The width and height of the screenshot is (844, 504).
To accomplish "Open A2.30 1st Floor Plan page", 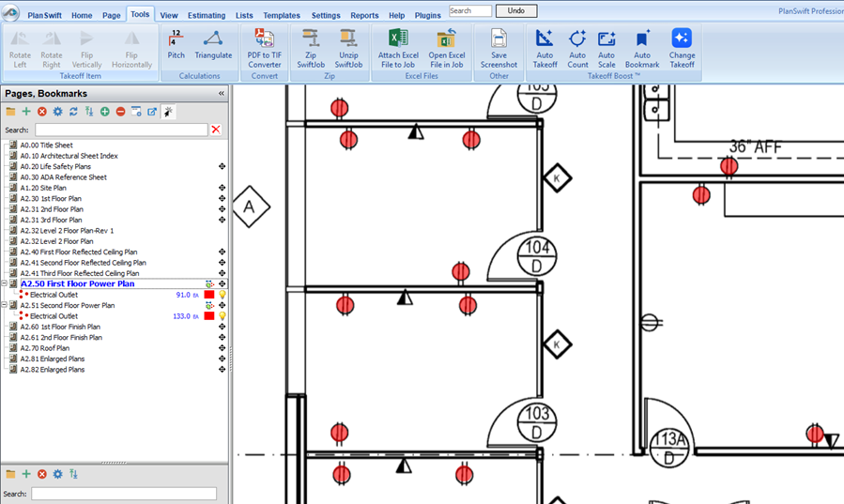I will coord(51,198).
